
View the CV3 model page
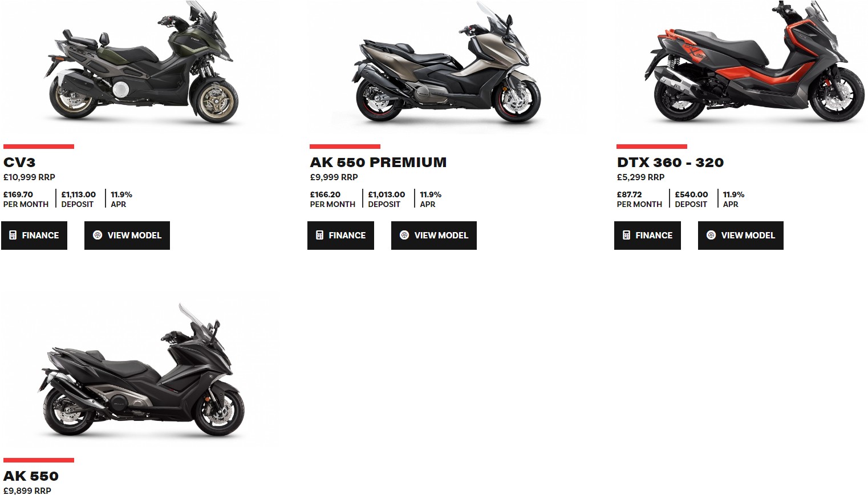[127, 236]
